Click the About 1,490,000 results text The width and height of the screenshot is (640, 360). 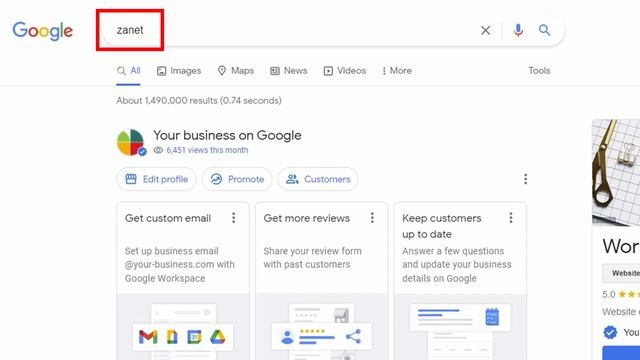[x=199, y=100]
